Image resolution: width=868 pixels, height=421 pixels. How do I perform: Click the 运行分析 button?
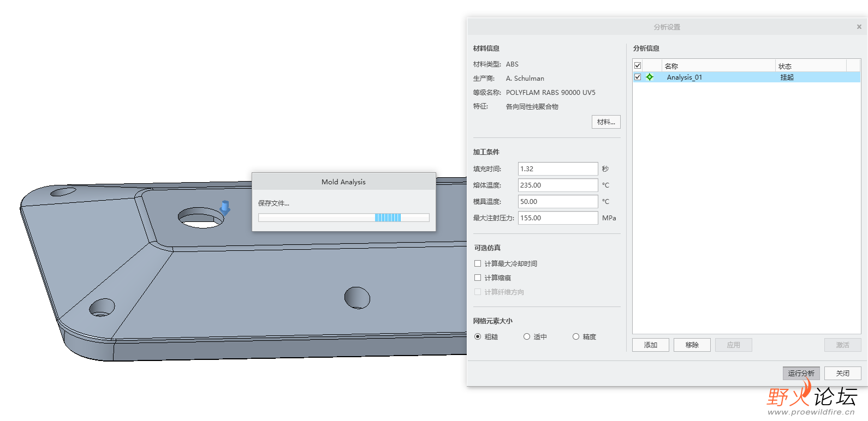point(801,373)
